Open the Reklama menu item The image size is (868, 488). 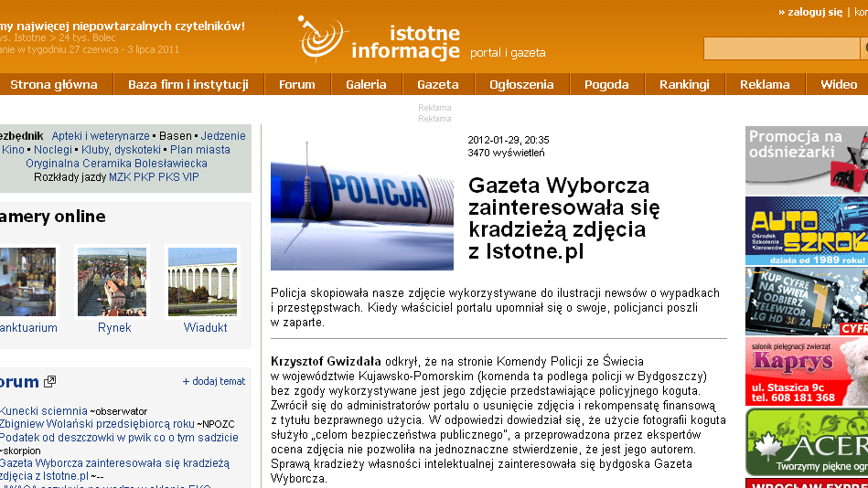[765, 85]
